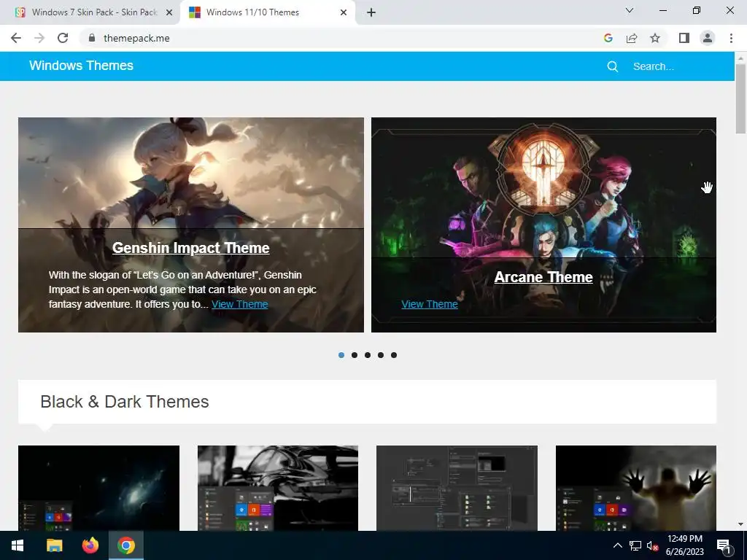Screen dimensions: 747x560
Task: Open the galaxy dark theme thumbnail
Action: click(98, 488)
